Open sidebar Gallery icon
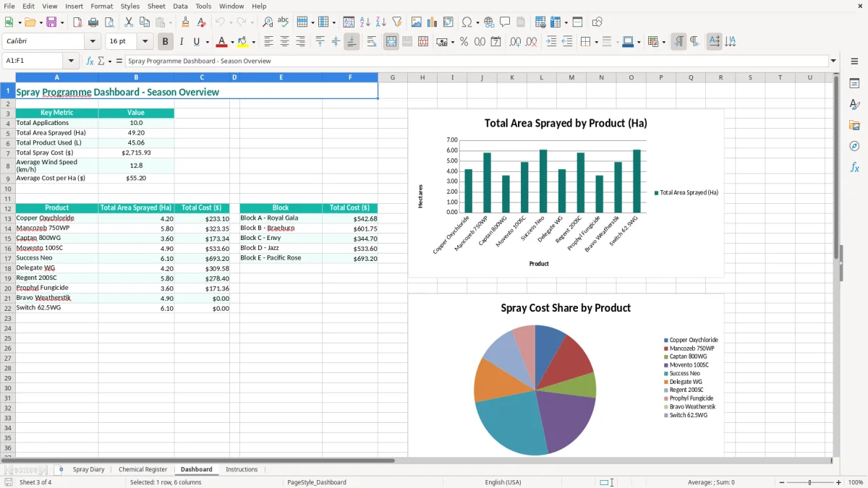The width and height of the screenshot is (868, 488). coord(854,126)
